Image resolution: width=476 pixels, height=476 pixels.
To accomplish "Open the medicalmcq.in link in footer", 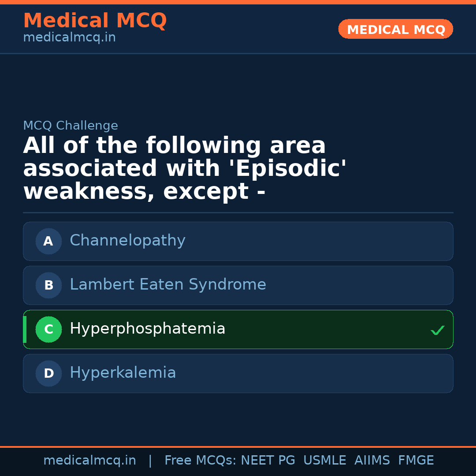I will coord(89,461).
